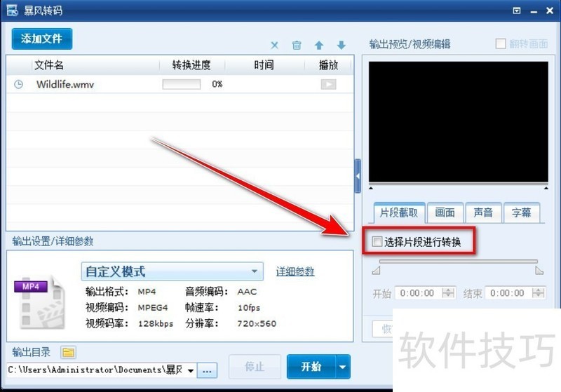Enable the 翻转画面 checkbox
The width and height of the screenshot is (561, 392).
pos(501,44)
